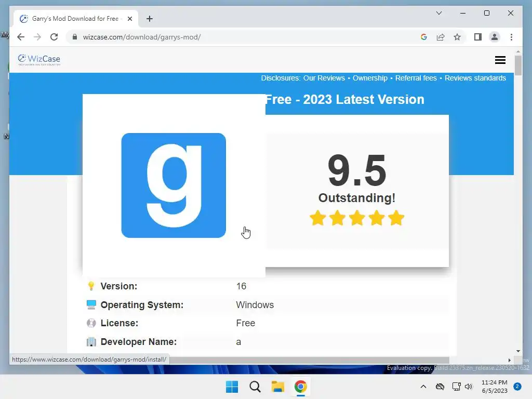Bookmark this page with the star icon
532x399 pixels.
coord(457,37)
